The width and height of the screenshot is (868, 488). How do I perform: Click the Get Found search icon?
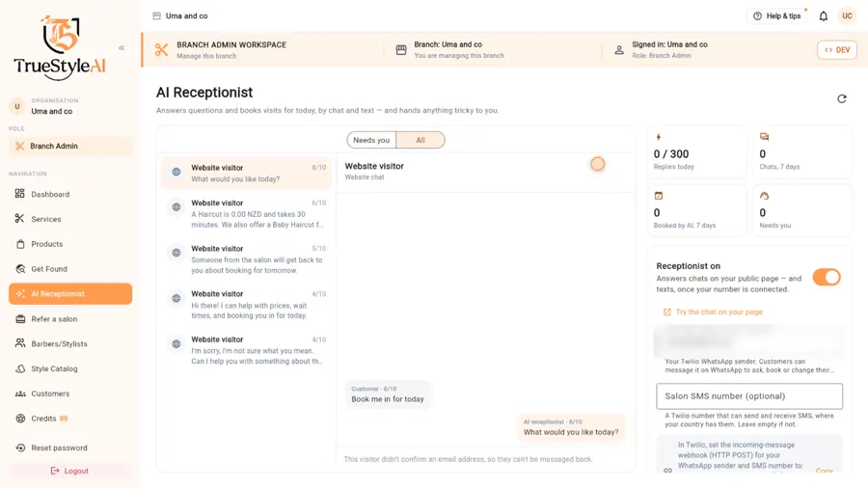point(20,269)
